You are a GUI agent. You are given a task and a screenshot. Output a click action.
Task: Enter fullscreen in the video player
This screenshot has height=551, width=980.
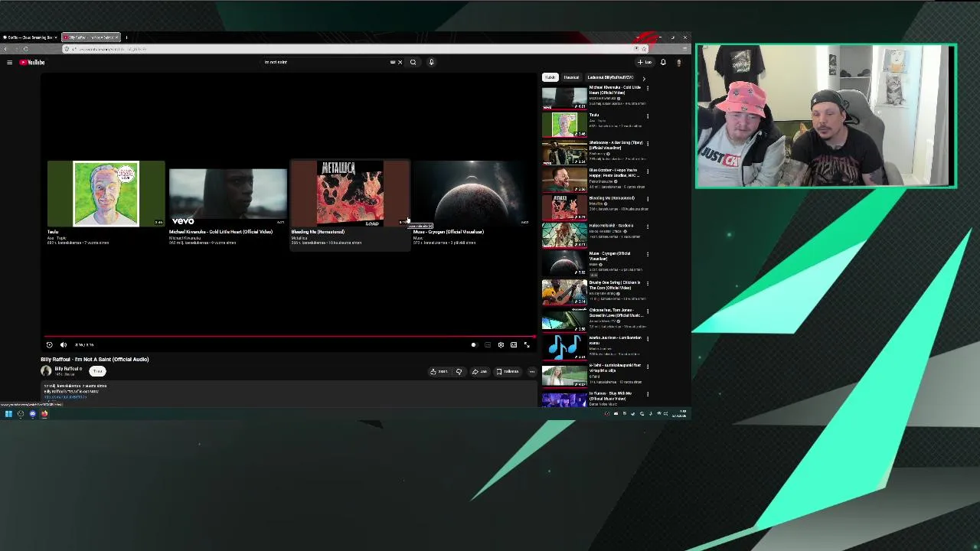tap(527, 345)
